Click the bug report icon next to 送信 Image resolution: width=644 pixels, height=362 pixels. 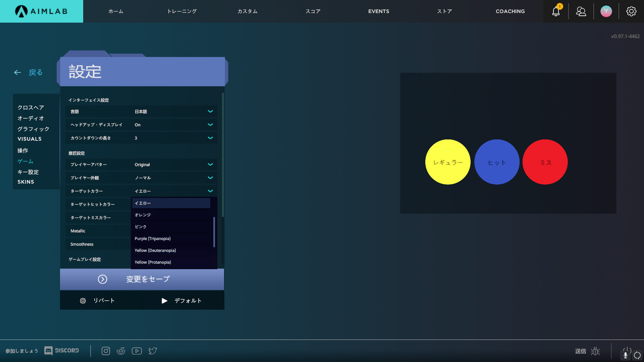pyautogui.click(x=595, y=351)
